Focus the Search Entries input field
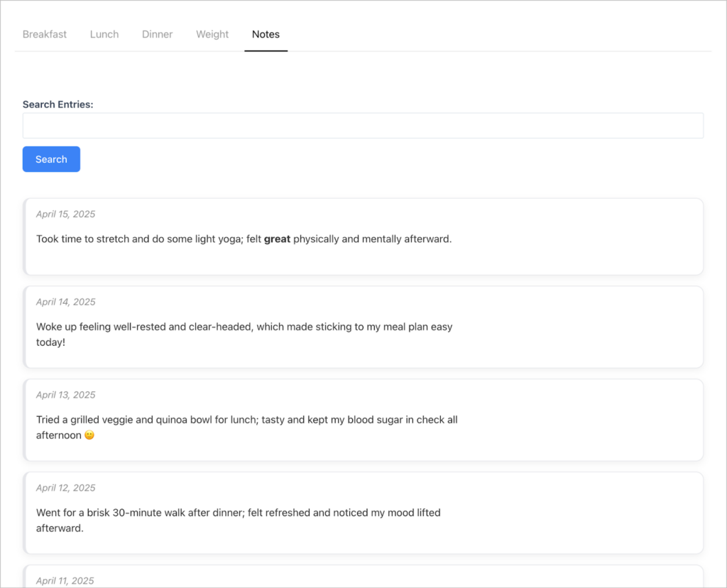Screen dimensions: 727x588 (363, 126)
